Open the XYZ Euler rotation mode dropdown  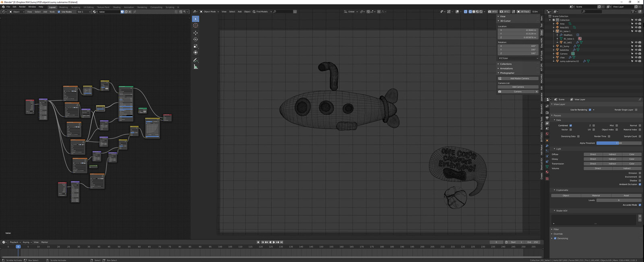[518, 58]
